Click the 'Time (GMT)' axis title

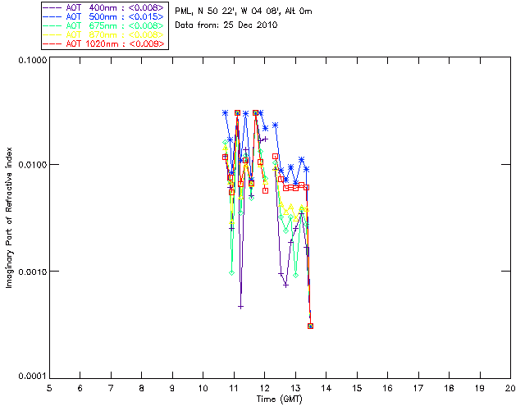click(279, 399)
